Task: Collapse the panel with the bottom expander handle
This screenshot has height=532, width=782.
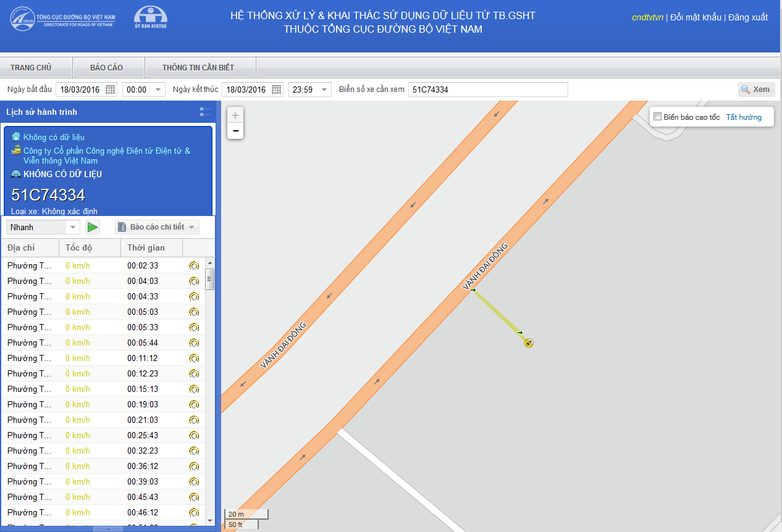Action: click(x=108, y=529)
